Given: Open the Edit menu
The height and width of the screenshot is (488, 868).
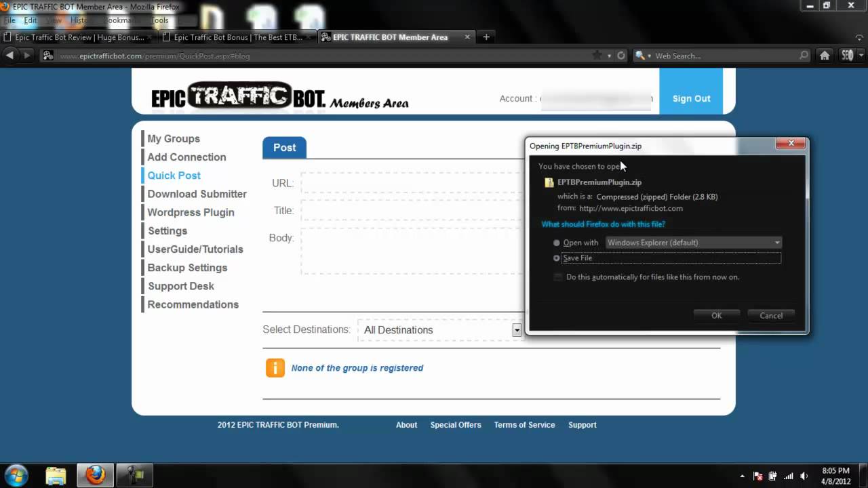Looking at the screenshot, I should [x=31, y=20].
